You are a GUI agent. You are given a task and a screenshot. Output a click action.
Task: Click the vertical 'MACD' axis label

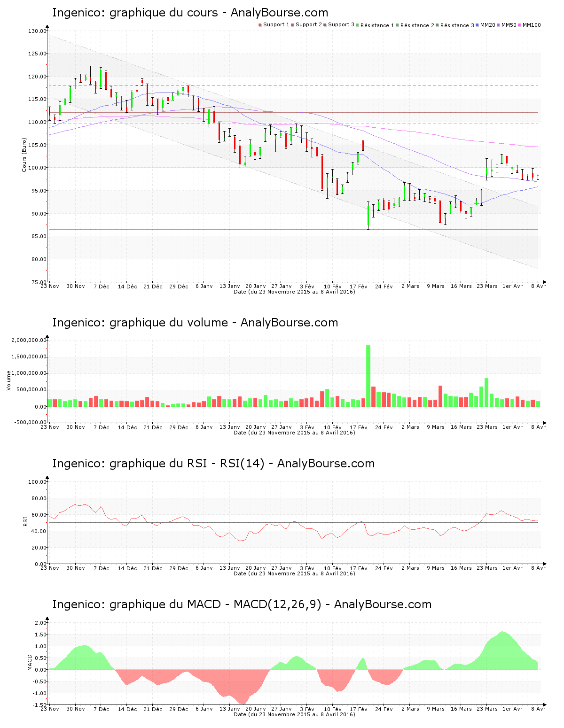click(30, 662)
